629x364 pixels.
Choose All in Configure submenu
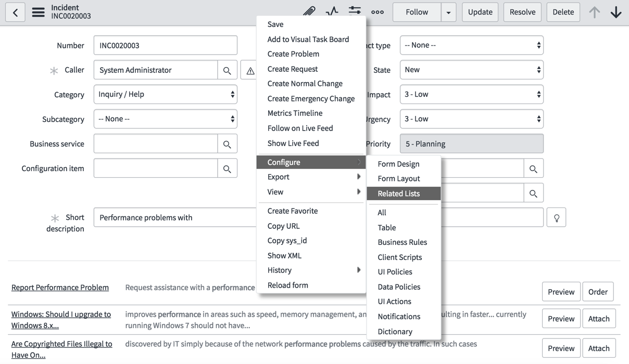click(404, 212)
